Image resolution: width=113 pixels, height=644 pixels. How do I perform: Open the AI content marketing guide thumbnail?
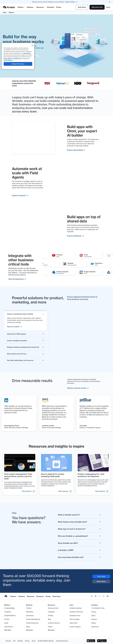click(56, 463)
